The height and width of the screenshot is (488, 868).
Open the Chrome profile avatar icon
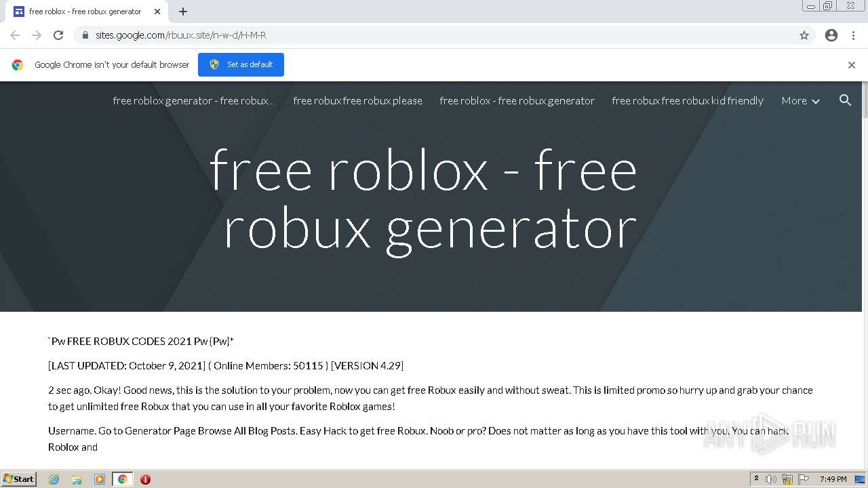(831, 35)
